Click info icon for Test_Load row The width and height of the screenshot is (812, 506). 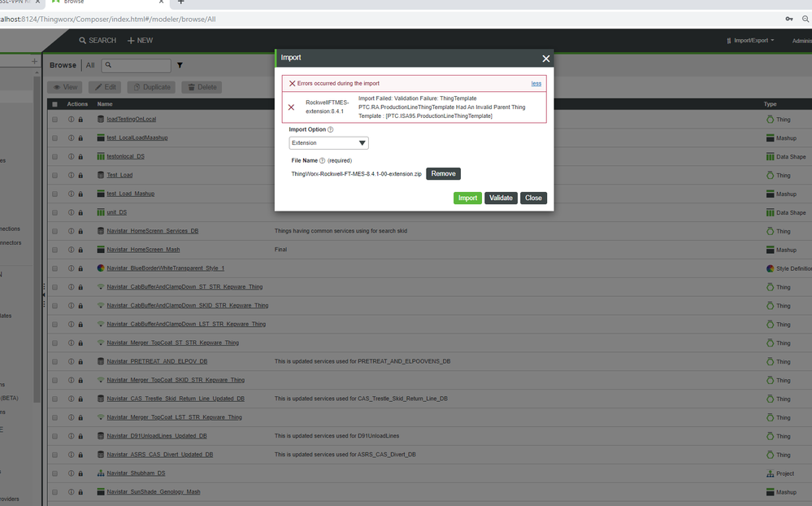tap(71, 175)
